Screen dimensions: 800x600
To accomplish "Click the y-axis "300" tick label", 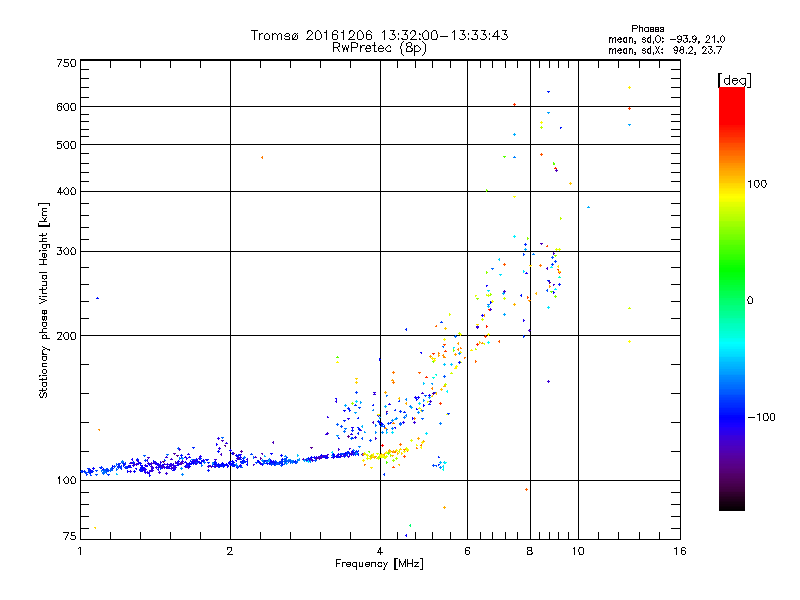I will click(x=67, y=252).
